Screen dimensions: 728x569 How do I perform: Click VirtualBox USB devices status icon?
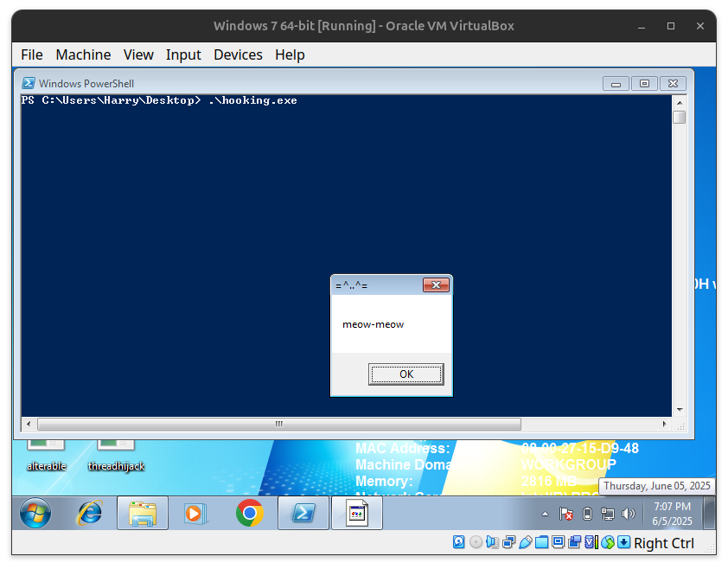point(525,542)
